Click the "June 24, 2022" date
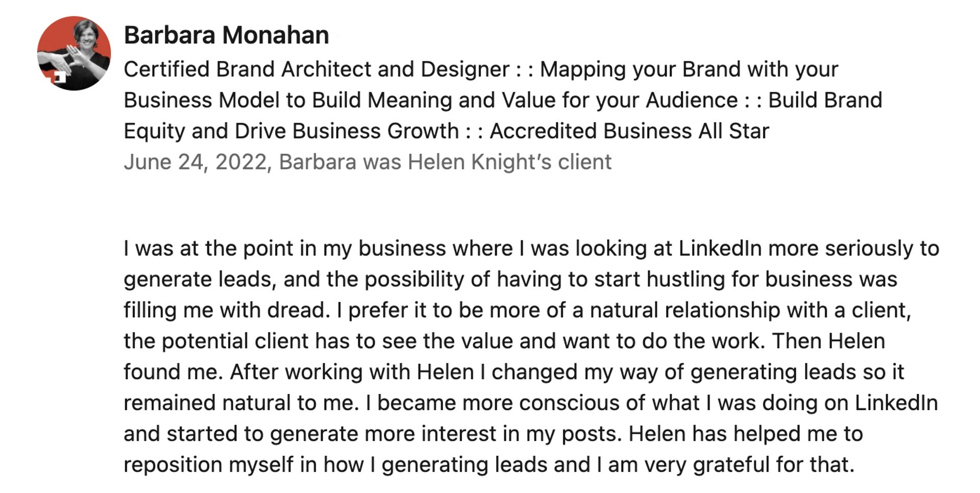 pos(195,162)
